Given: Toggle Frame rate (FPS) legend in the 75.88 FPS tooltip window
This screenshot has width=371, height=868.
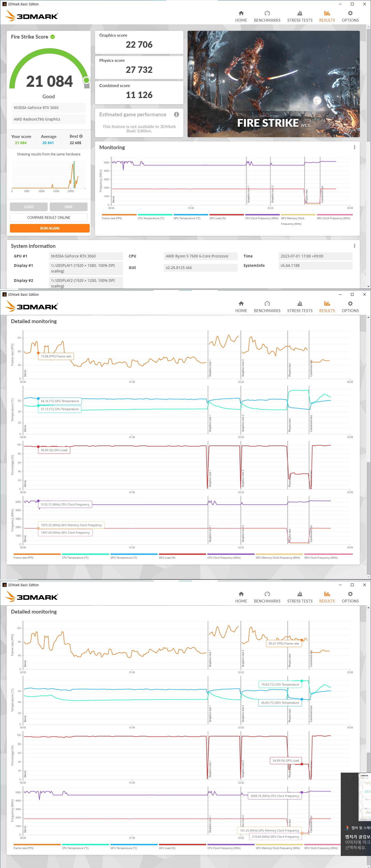Looking at the screenshot, I should point(37,556).
